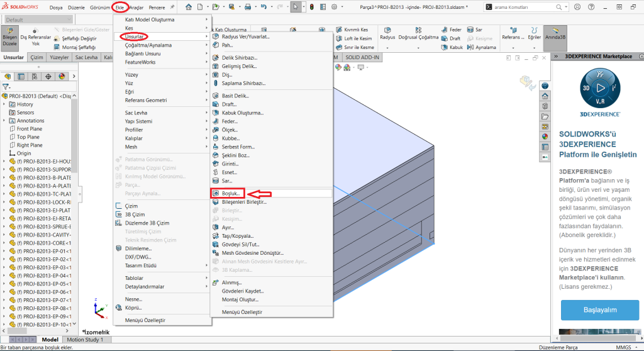Open the Home icon in task pane

point(545,96)
